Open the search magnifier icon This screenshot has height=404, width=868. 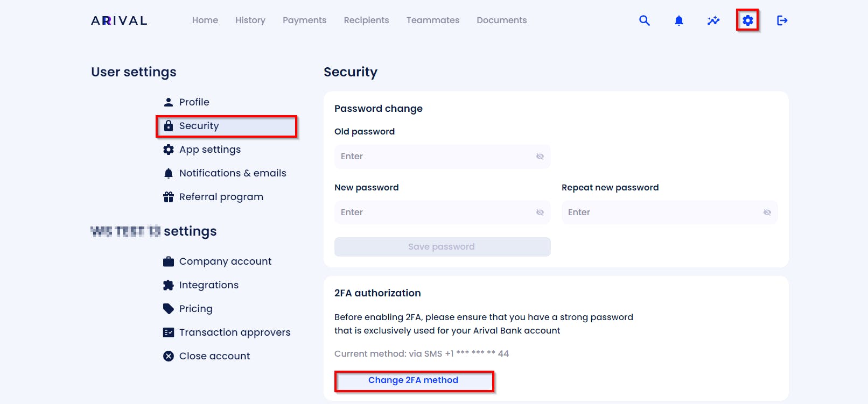[645, 20]
